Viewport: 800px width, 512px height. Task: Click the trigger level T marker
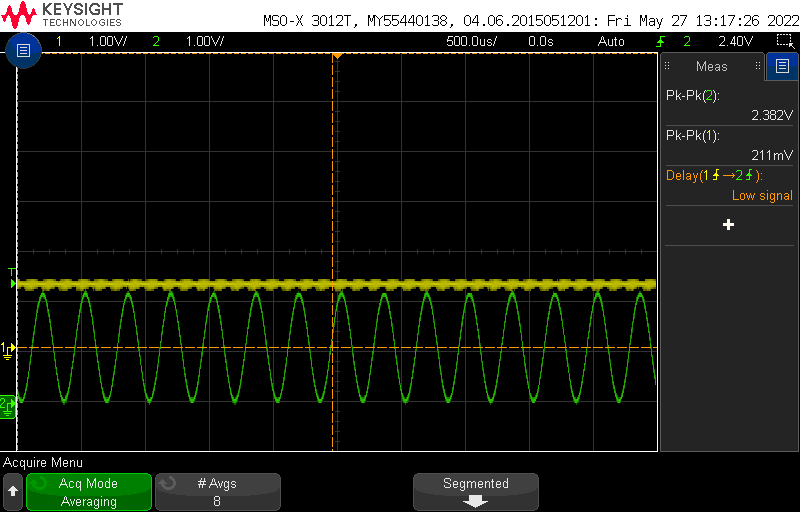(11, 273)
